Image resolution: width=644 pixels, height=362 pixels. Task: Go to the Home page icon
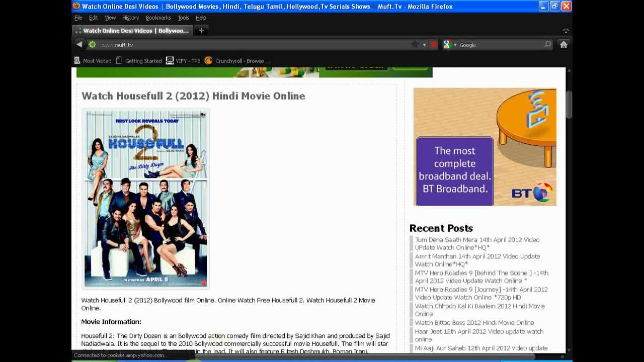(x=563, y=45)
